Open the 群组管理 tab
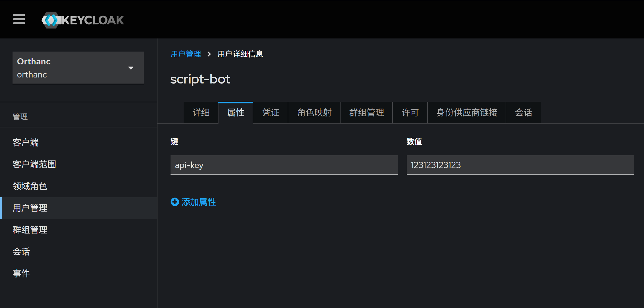This screenshot has width=644, height=308. point(366,112)
